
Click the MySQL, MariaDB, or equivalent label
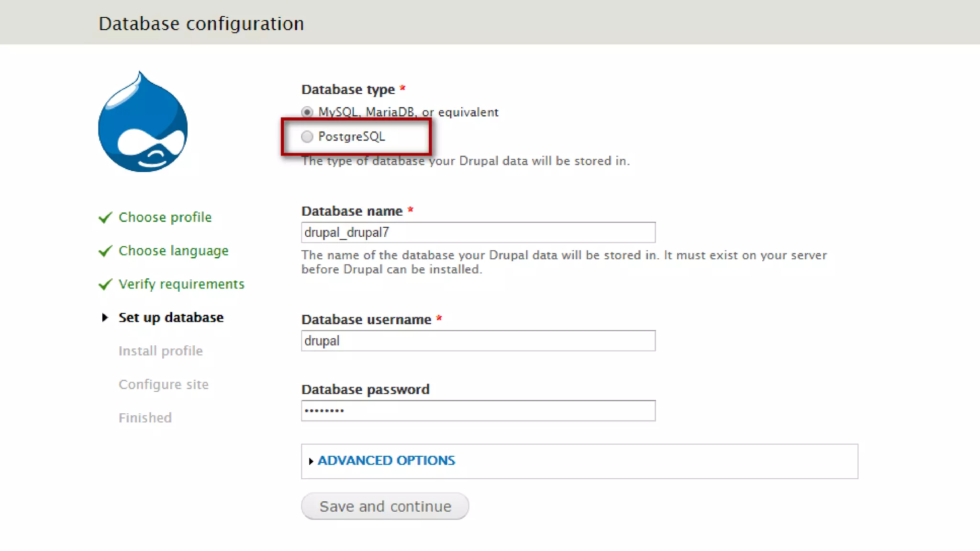point(408,112)
